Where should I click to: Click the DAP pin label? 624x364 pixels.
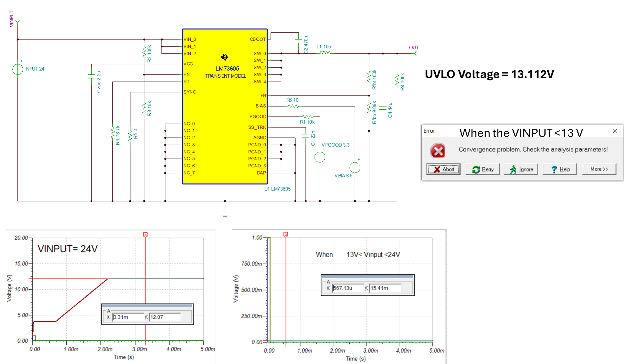[x=262, y=173]
